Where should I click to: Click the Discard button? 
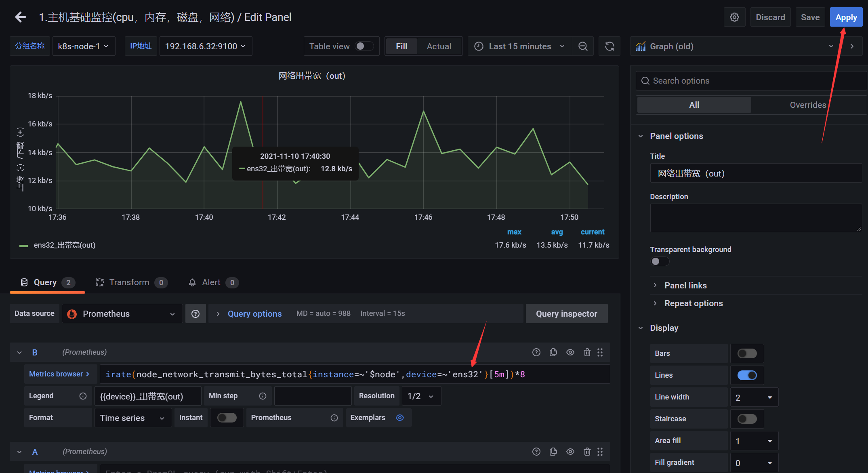770,17
